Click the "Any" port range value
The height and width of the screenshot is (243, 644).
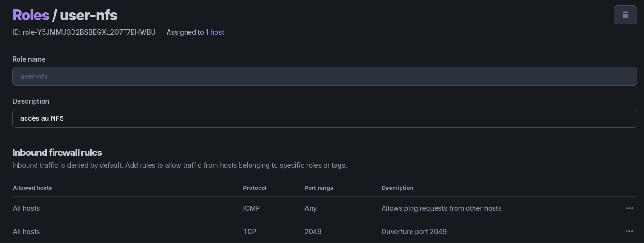point(311,208)
